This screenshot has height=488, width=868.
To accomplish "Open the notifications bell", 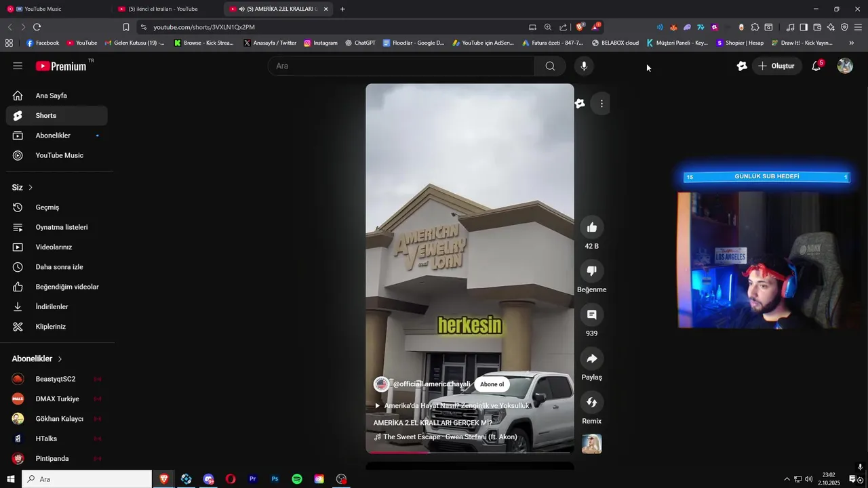I will (x=816, y=66).
